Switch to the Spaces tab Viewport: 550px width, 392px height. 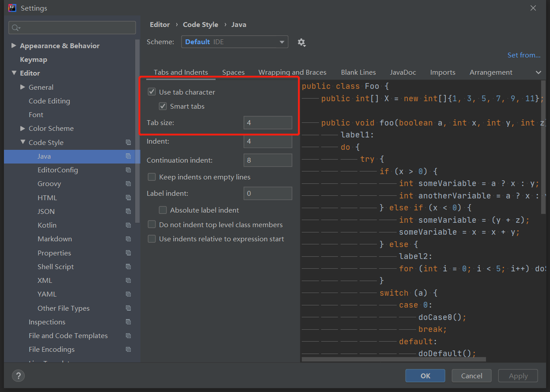click(233, 72)
